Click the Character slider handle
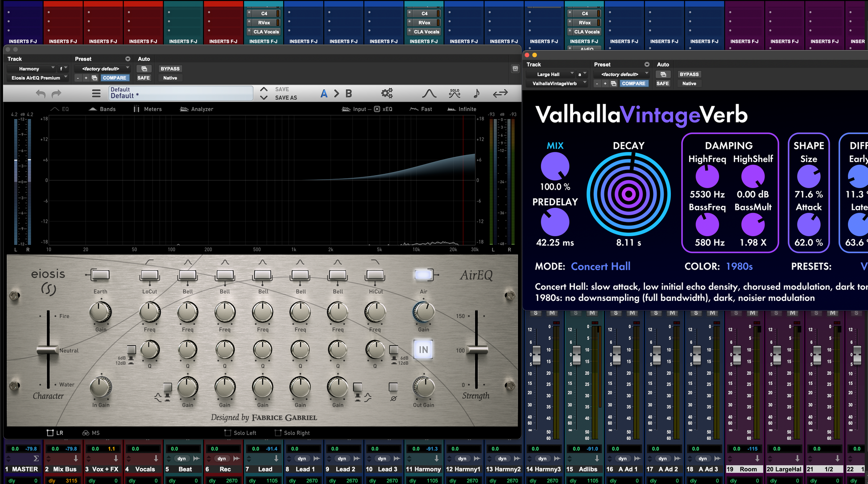Screen dimensions: 868x484 [x=47, y=350]
